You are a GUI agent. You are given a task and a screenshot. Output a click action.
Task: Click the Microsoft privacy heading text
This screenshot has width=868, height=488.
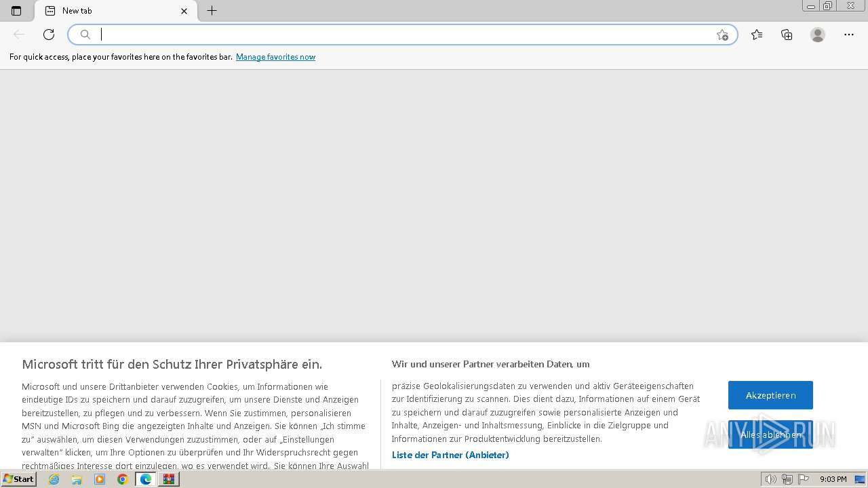pos(172,364)
